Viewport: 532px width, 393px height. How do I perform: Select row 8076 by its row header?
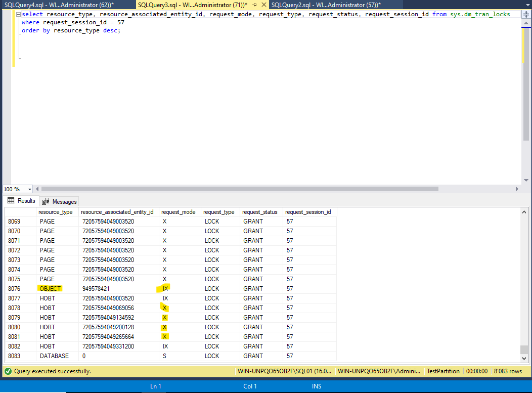[x=19, y=289]
